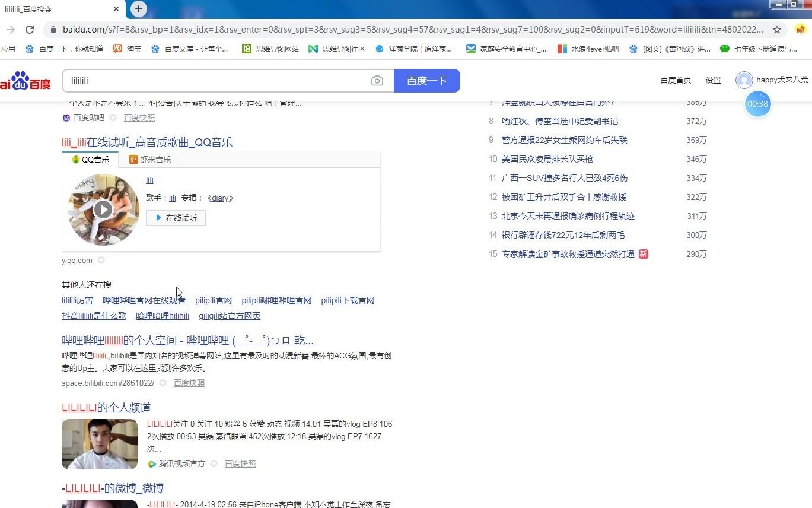The width and height of the screenshot is (812, 508).
Task: Click the happy犬来八荒 user avatar
Action: click(x=744, y=80)
